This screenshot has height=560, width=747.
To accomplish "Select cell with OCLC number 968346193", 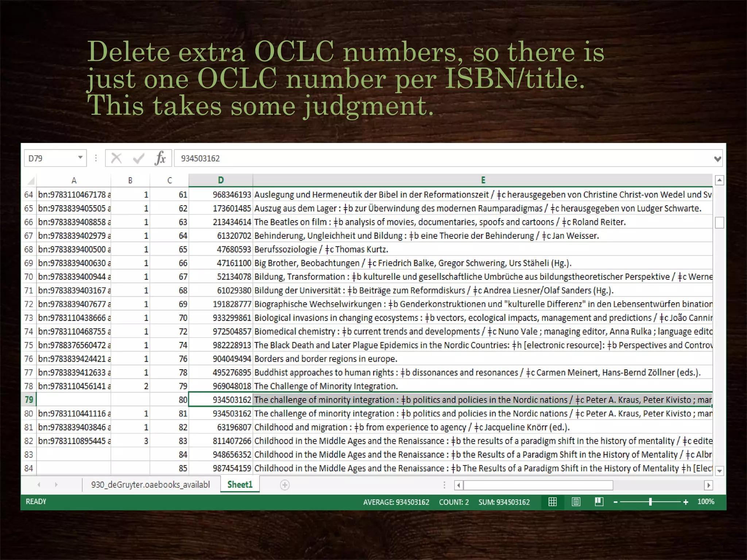I will (221, 195).
